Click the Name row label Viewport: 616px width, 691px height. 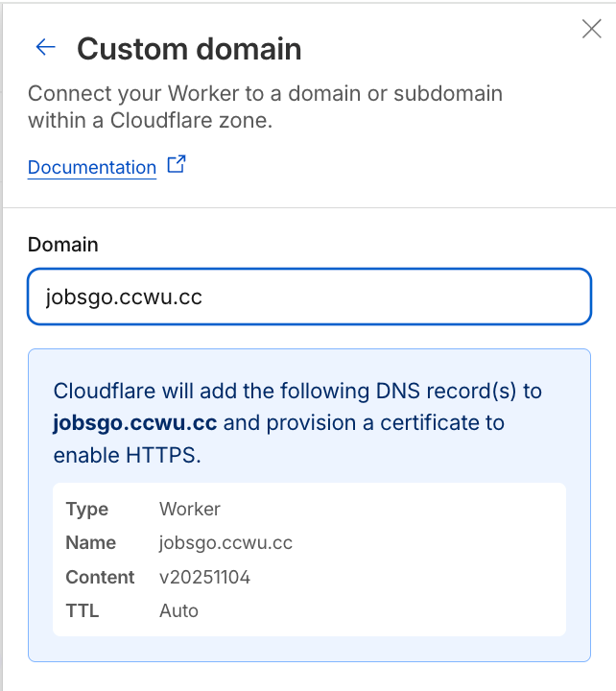(91, 543)
